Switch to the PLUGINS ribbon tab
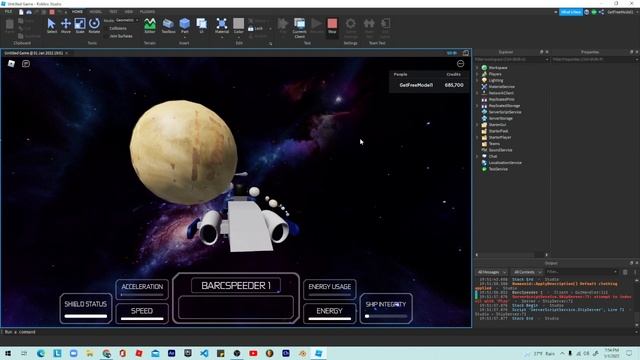Image resolution: width=640 pixels, height=360 pixels. (147, 12)
